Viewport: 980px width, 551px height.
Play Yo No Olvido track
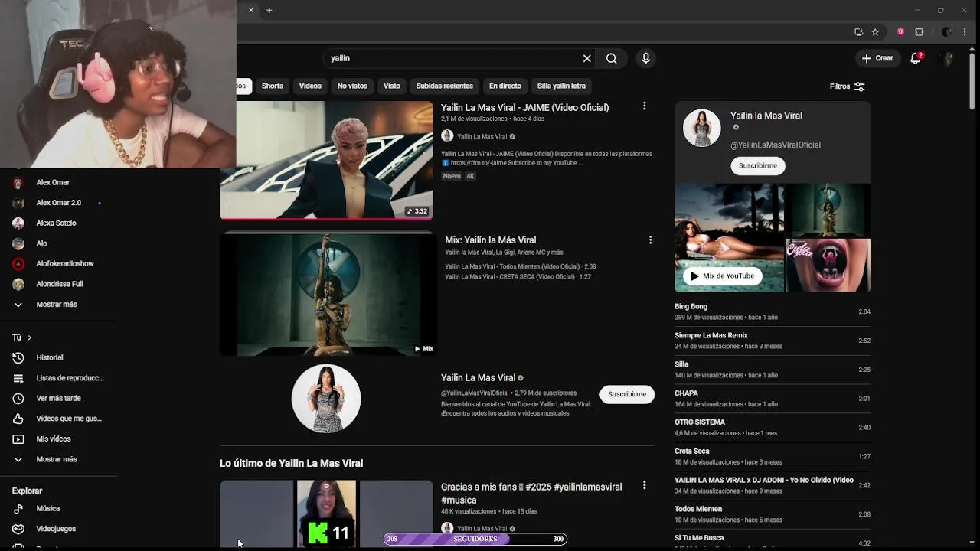click(773, 485)
